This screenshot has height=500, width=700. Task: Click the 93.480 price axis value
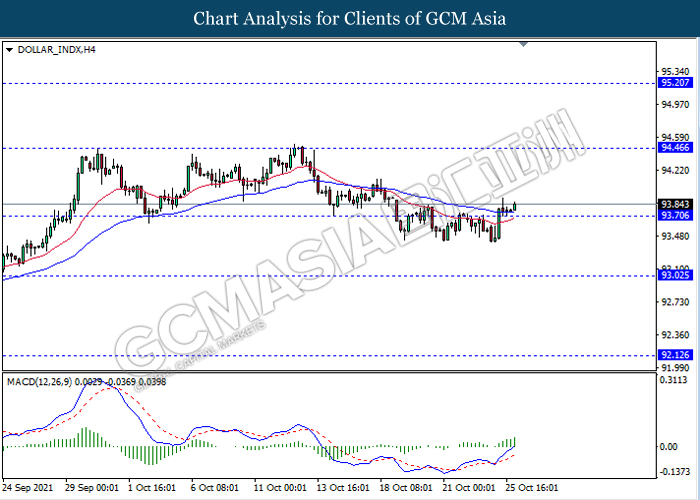click(675, 236)
